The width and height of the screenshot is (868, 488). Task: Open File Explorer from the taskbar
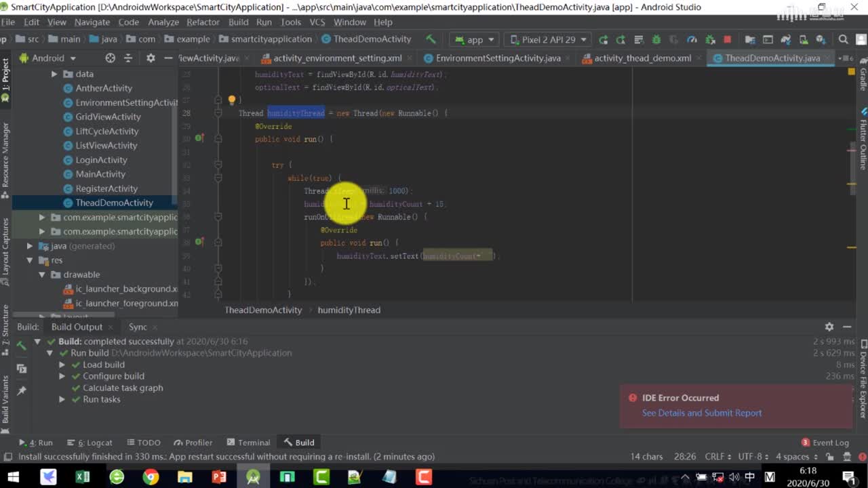(x=184, y=476)
